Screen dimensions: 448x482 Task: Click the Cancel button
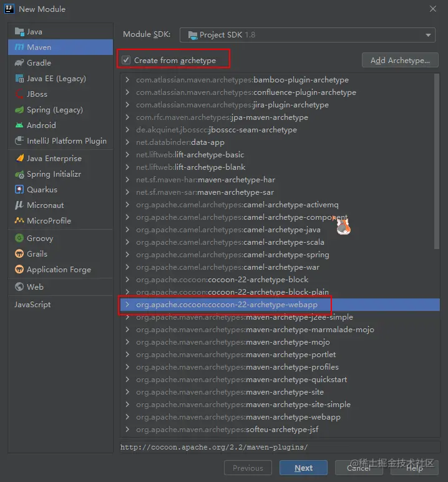point(359,468)
